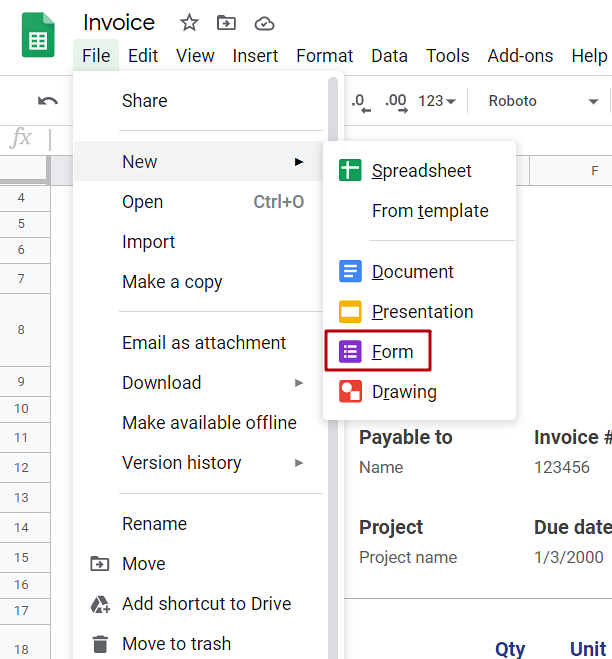Image resolution: width=612 pixels, height=659 pixels.
Task: Open the 123 number format dropdown
Action: click(x=437, y=101)
